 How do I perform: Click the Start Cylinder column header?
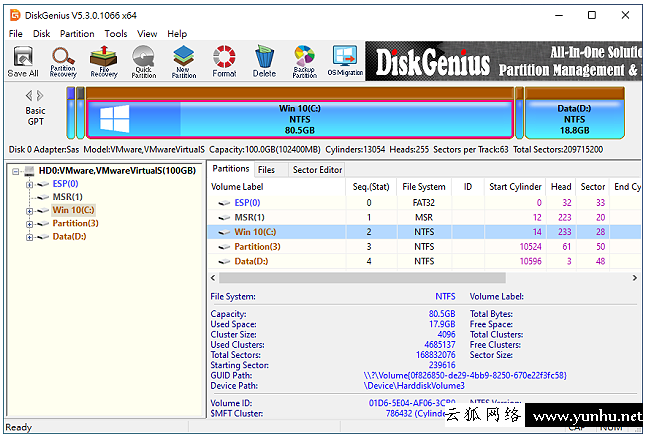coord(515,187)
